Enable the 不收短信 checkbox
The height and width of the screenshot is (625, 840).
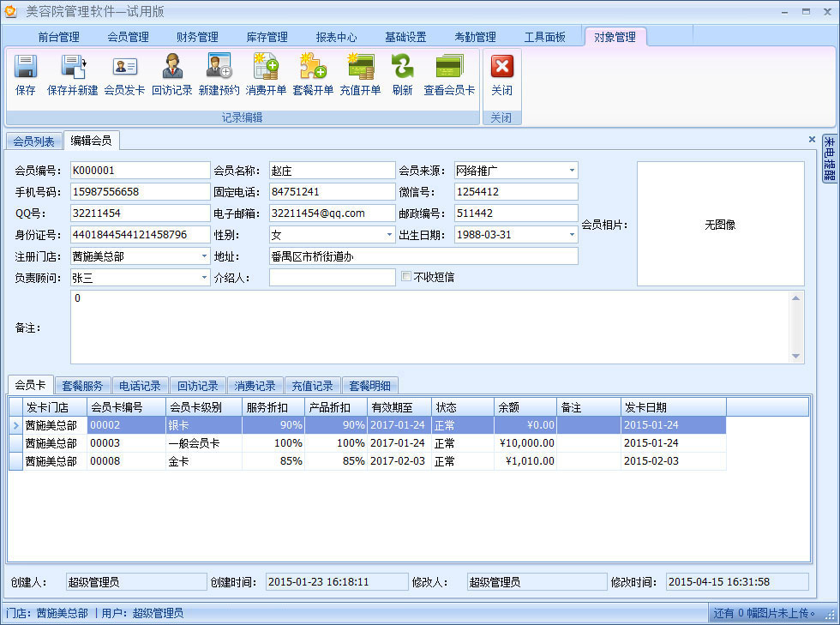click(407, 277)
